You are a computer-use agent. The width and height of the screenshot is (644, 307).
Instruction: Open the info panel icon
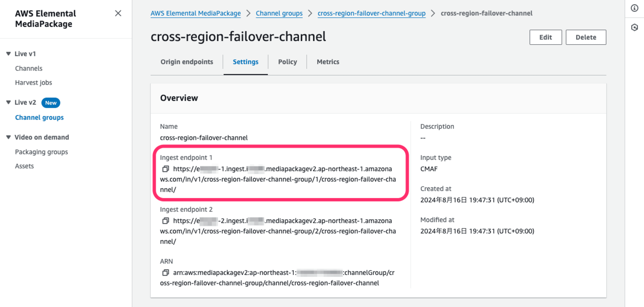click(x=634, y=8)
